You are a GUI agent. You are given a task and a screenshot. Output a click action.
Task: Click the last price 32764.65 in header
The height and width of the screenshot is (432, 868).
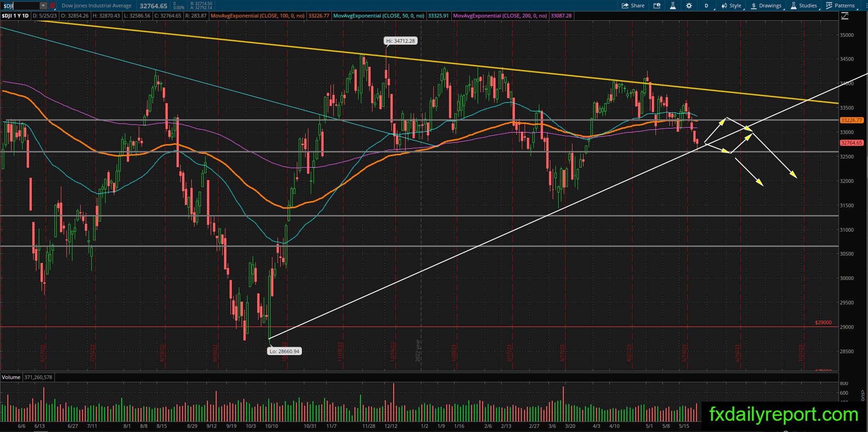point(154,6)
